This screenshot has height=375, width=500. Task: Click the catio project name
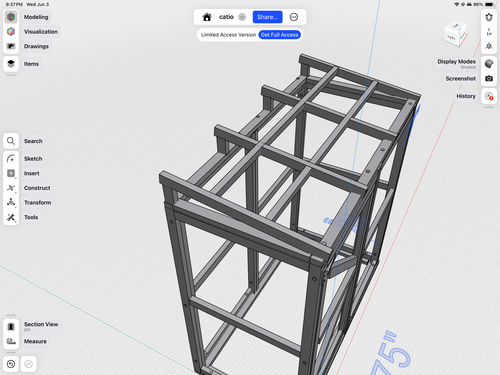[x=226, y=17]
